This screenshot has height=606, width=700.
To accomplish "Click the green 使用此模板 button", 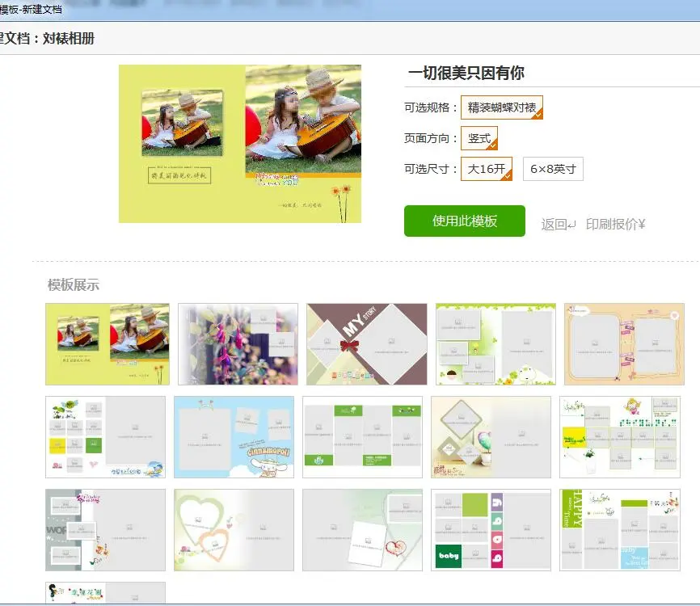I will (465, 220).
